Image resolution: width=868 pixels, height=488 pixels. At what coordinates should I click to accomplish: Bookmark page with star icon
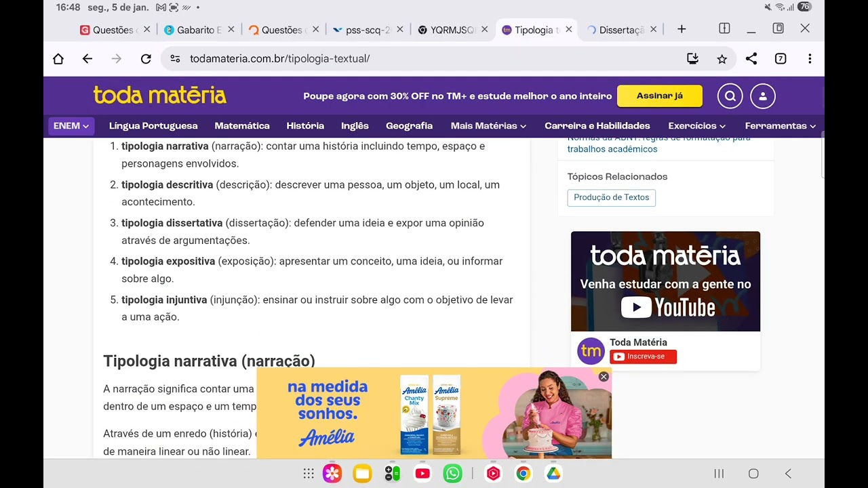[x=722, y=59]
